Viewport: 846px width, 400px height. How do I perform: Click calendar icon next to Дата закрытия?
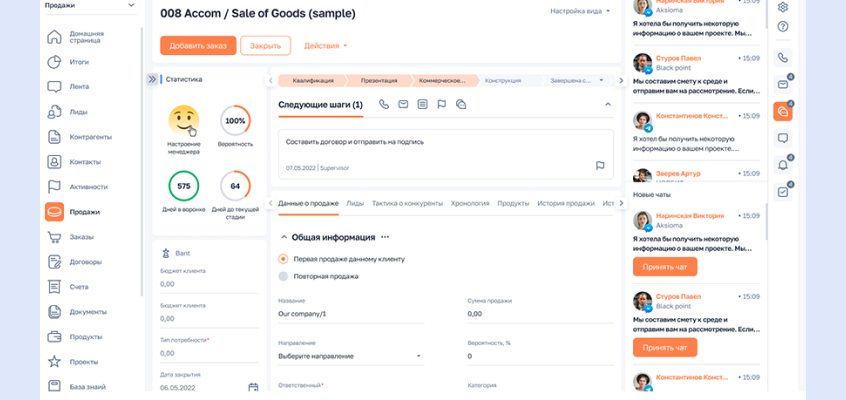tap(253, 387)
